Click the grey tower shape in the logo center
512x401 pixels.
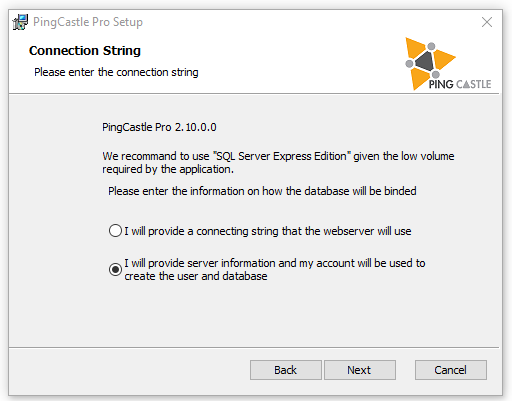coord(425,61)
